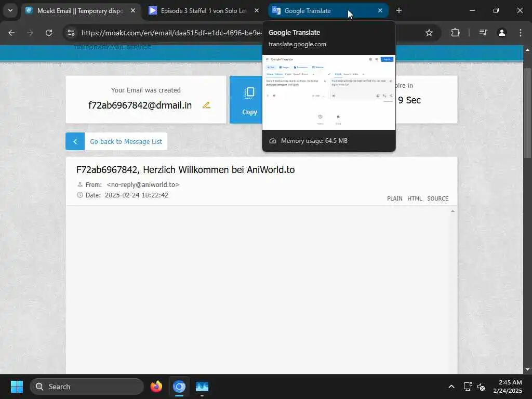
Task: Open the media controls icon
Action: 483,33
